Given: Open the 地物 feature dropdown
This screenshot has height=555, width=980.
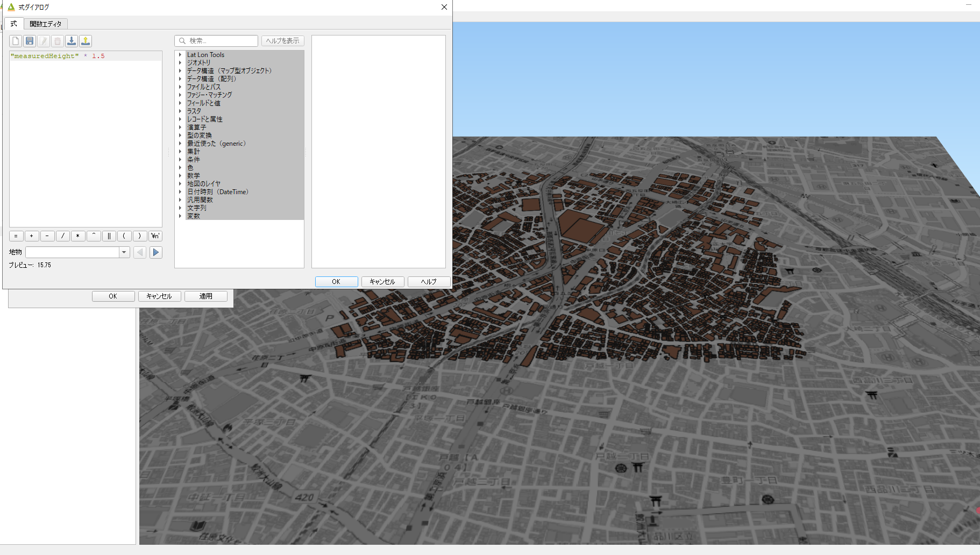Looking at the screenshot, I should (x=124, y=252).
